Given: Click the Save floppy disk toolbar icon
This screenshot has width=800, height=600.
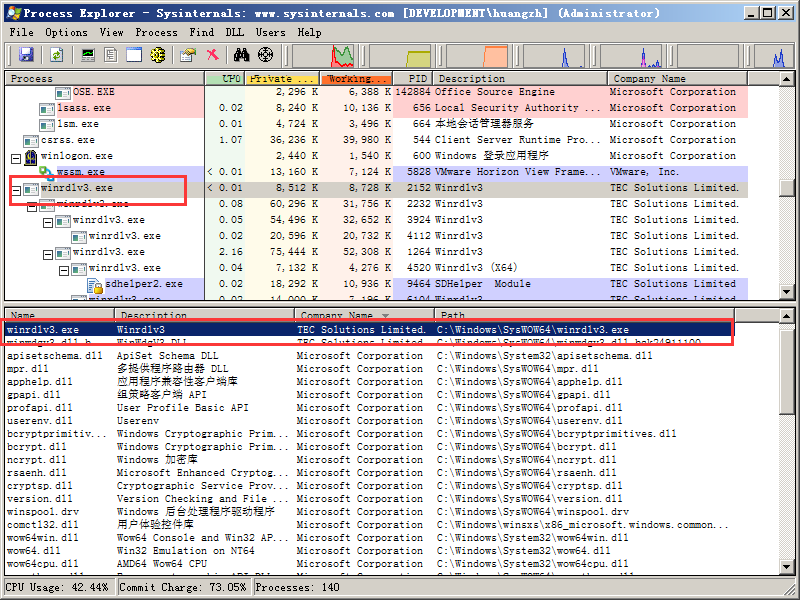Looking at the screenshot, I should 26,55.
